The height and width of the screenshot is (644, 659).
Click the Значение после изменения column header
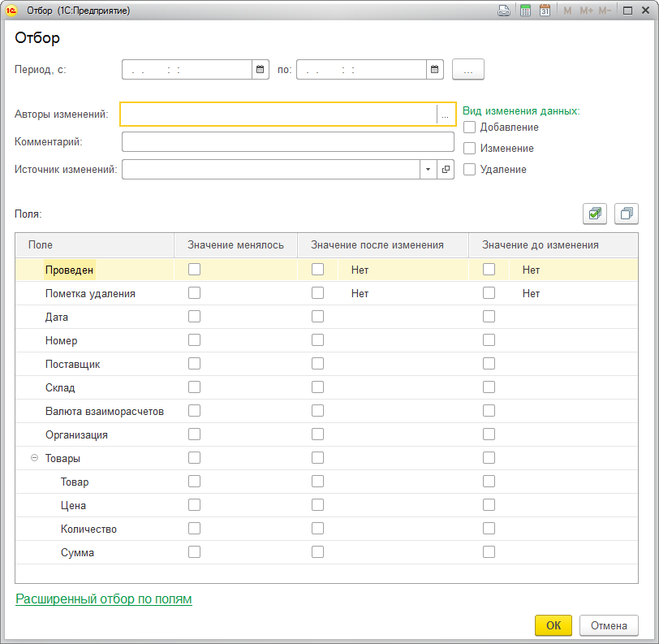point(377,244)
